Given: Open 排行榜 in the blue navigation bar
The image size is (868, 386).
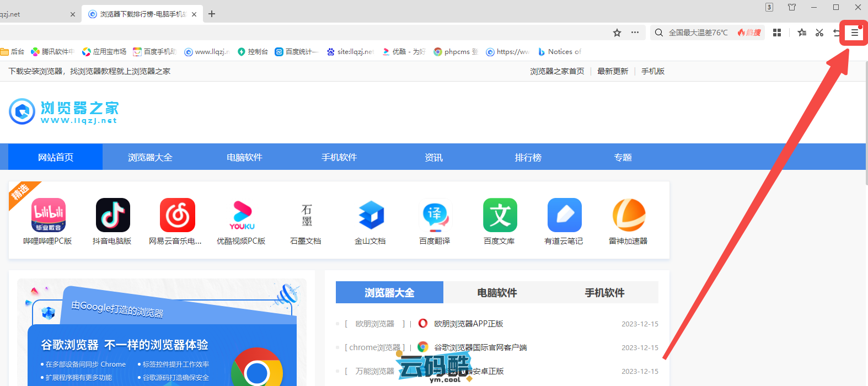Looking at the screenshot, I should 528,158.
